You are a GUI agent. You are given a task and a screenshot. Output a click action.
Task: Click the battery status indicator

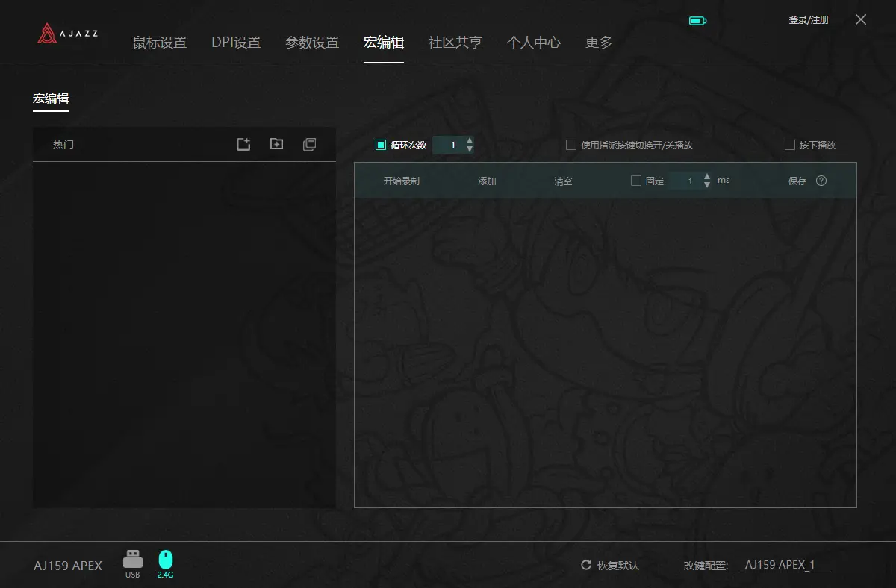point(697,20)
